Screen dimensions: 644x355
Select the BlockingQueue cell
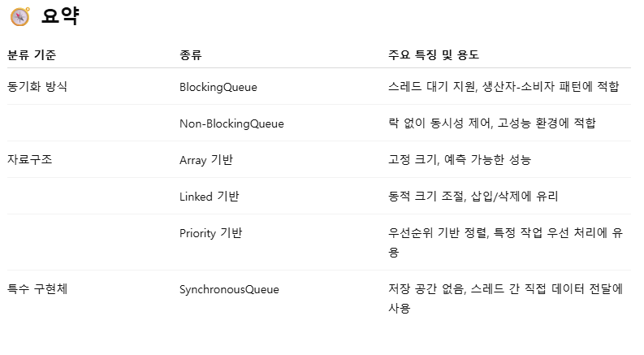[x=218, y=87]
